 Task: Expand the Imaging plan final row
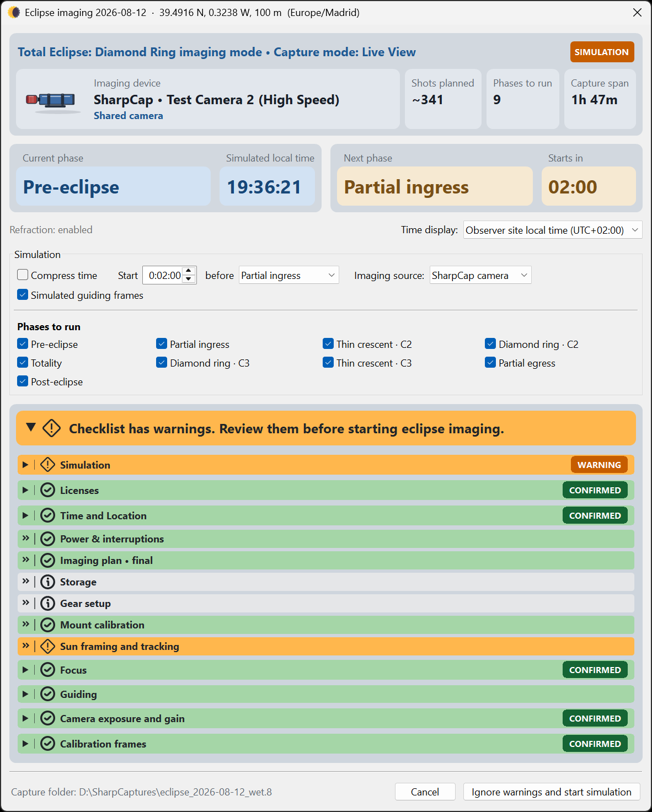click(x=25, y=559)
